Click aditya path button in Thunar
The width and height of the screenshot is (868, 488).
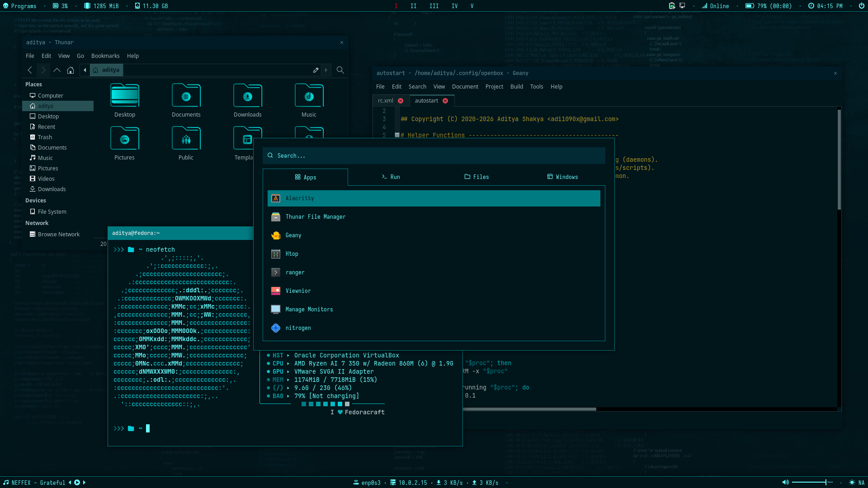tap(107, 70)
